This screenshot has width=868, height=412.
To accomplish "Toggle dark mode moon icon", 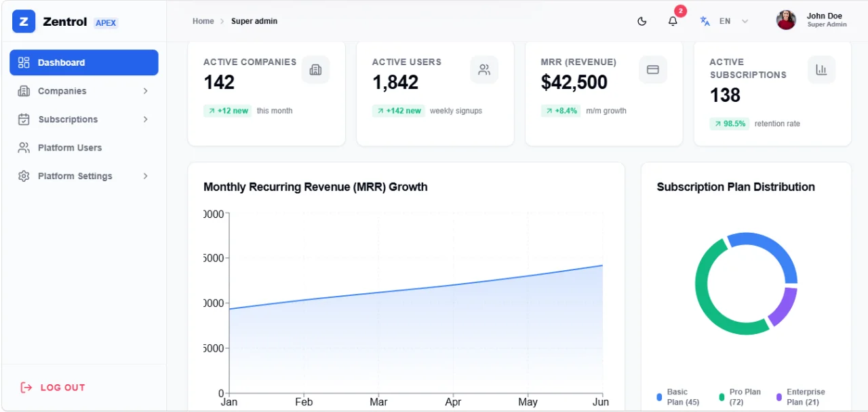I will (x=642, y=21).
